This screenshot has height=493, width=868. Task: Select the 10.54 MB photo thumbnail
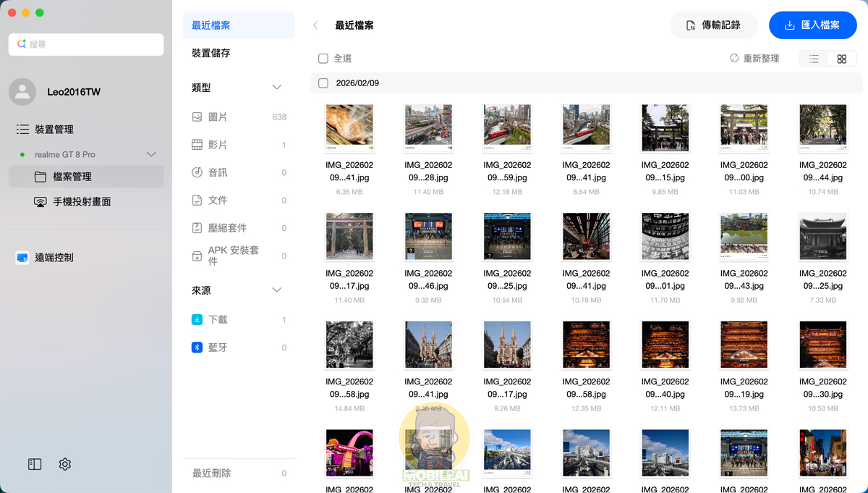(x=507, y=237)
